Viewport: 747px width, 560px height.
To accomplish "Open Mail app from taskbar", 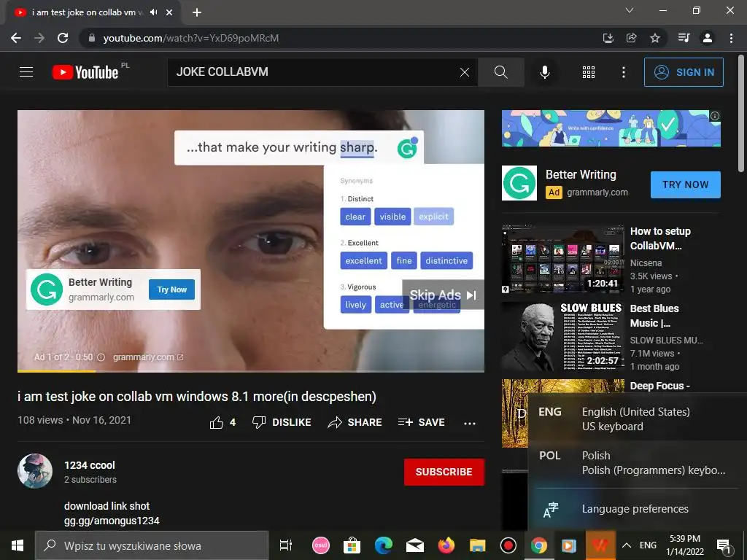I will click(415, 545).
